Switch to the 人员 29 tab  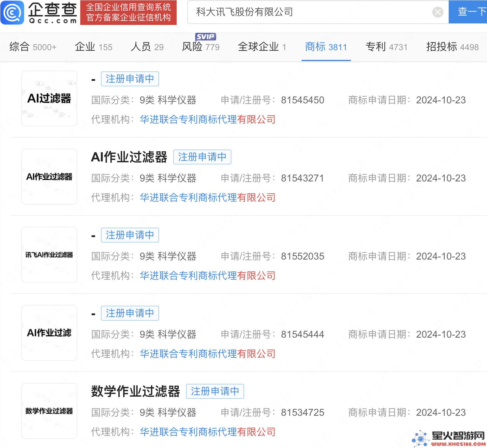click(x=147, y=47)
